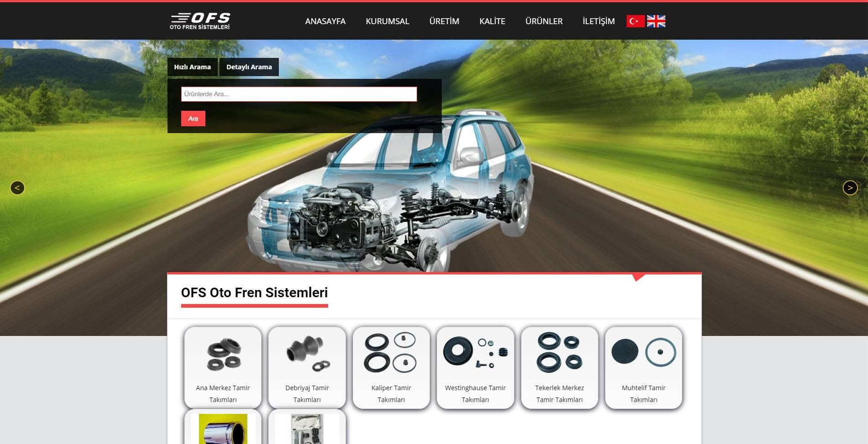The width and height of the screenshot is (868, 444).
Task: Open the ÜRÜNLER menu item
Action: click(x=544, y=21)
